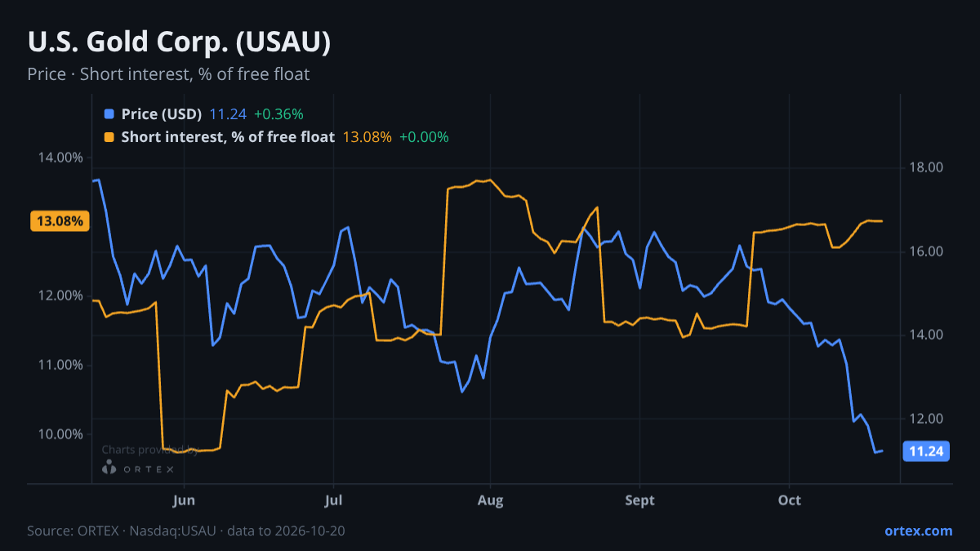This screenshot has width=980, height=551.
Task: Click the Aug label on time axis
Action: point(490,500)
